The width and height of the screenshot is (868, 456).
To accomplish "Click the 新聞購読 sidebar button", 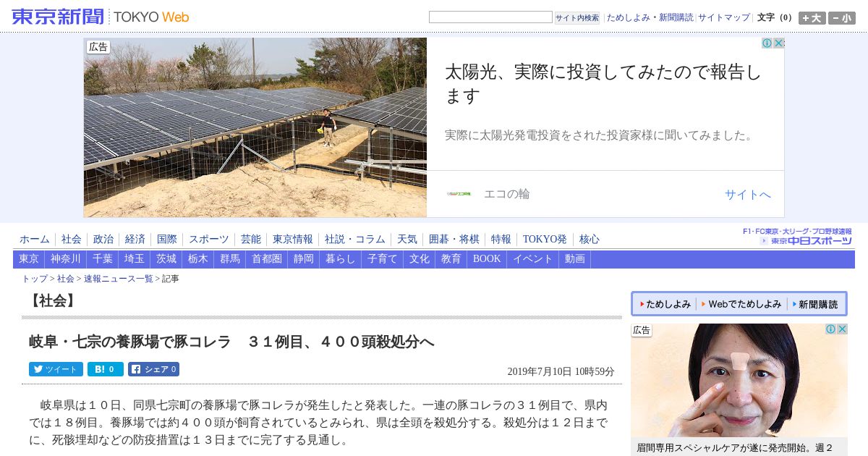I will [x=815, y=304].
